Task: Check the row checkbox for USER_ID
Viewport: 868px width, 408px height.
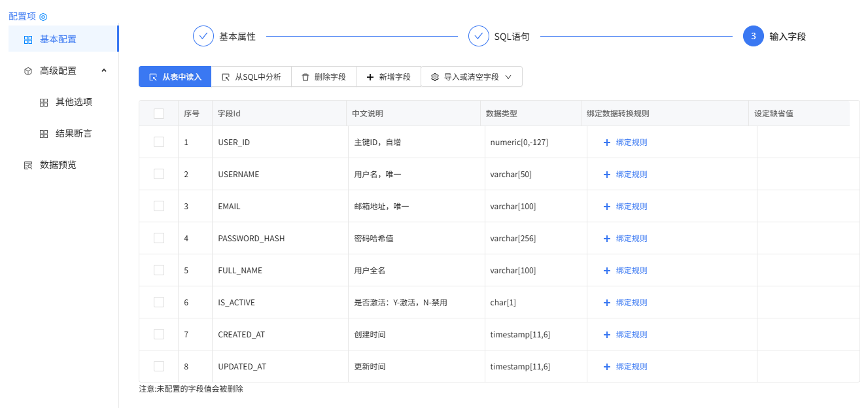Action: pyautogui.click(x=158, y=142)
